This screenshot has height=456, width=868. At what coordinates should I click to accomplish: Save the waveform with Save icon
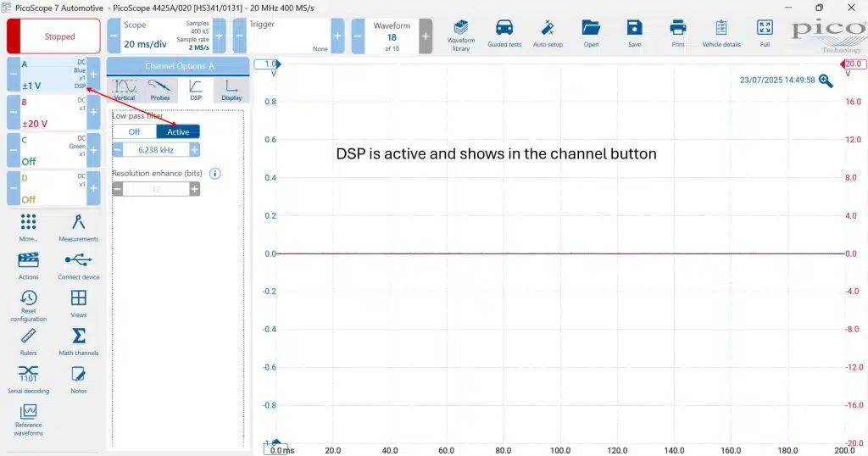[634, 34]
